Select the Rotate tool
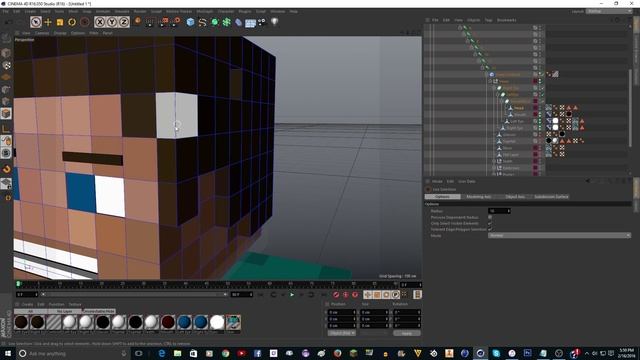The height and width of the screenshot is (360, 640). click(72, 22)
